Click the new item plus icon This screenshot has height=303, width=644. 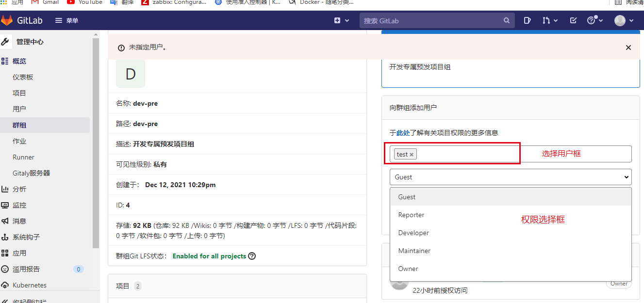coord(337,20)
